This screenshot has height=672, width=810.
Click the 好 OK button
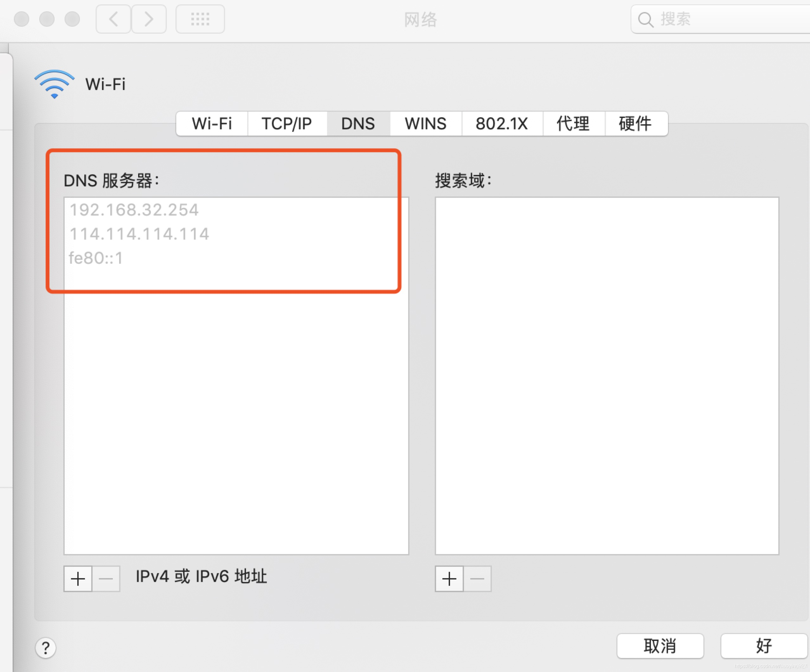pyautogui.click(x=764, y=646)
